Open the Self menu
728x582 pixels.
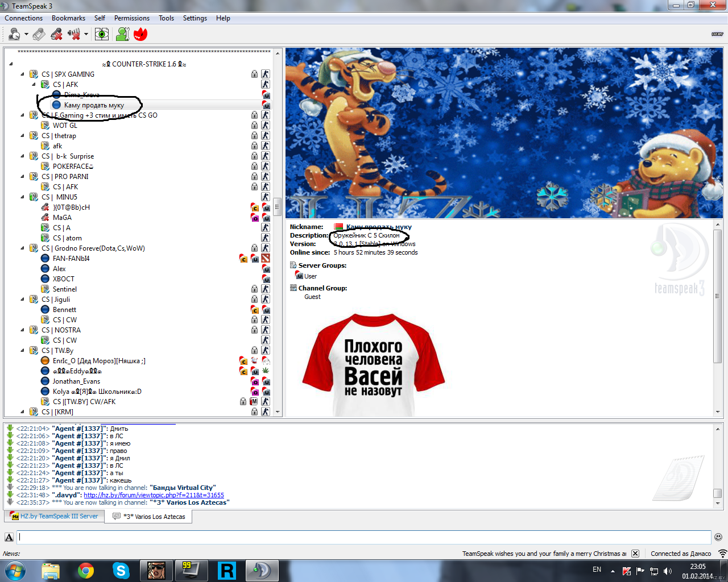pos(100,18)
